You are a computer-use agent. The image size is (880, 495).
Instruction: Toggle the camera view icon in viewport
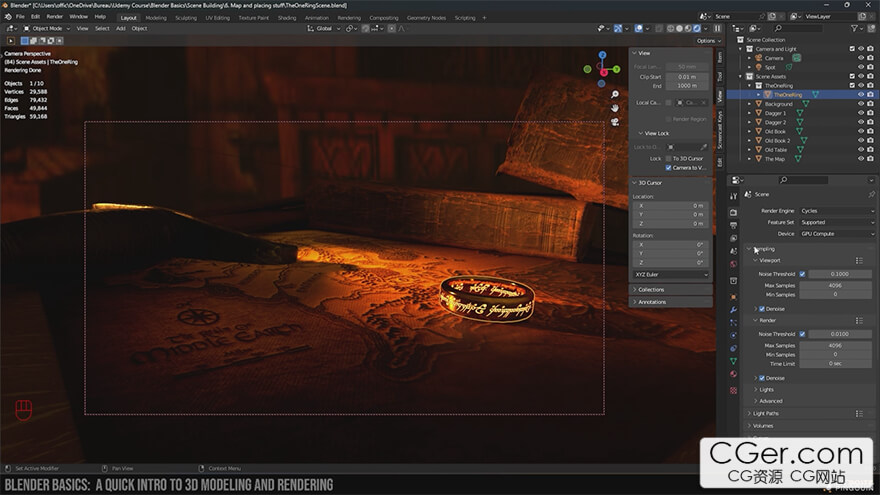[x=615, y=122]
